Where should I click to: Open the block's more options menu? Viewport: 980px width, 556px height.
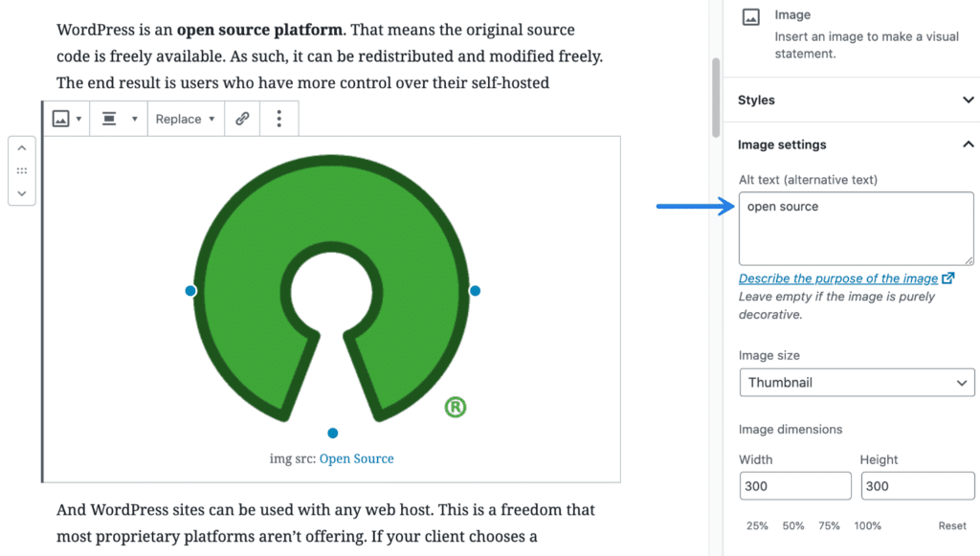(278, 119)
